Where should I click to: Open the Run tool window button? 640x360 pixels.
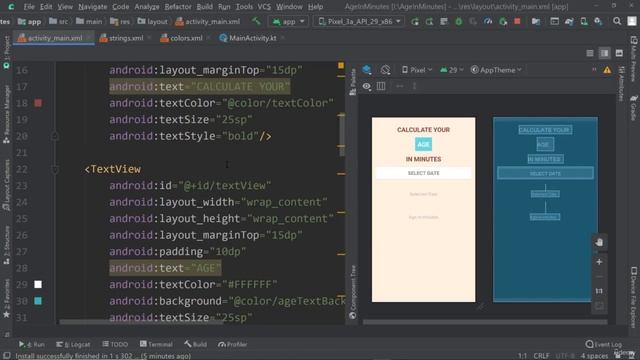(x=31, y=344)
